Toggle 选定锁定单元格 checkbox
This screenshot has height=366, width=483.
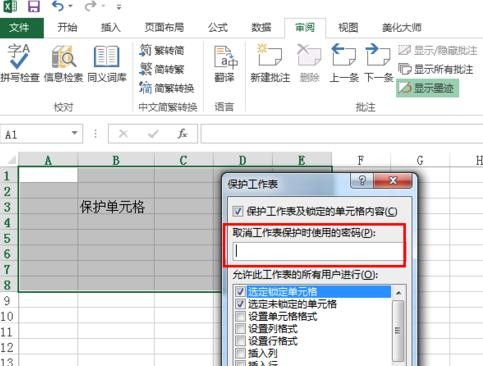click(x=240, y=292)
